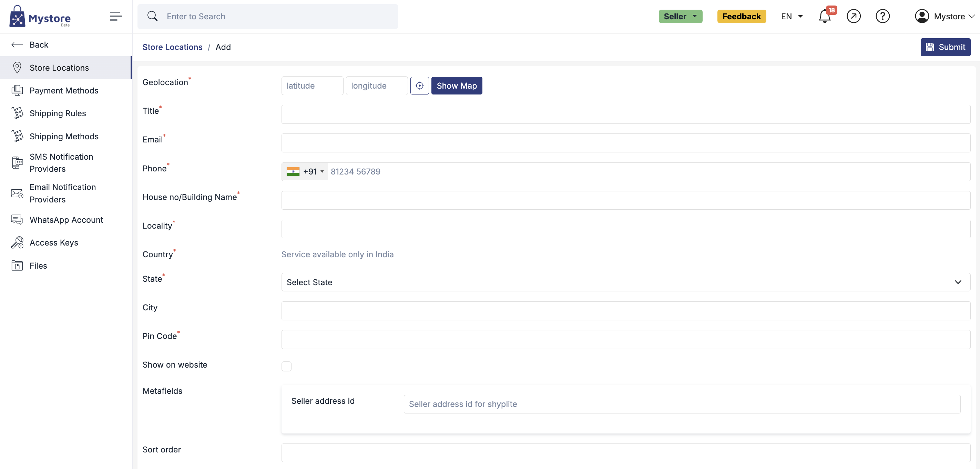Image resolution: width=980 pixels, height=469 pixels.
Task: Open the Seller role dropdown
Action: tap(680, 16)
